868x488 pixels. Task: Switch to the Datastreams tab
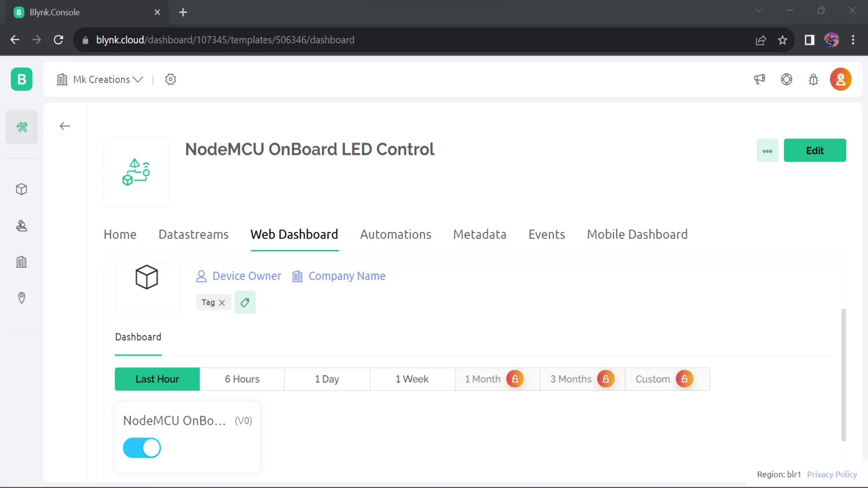(x=194, y=234)
